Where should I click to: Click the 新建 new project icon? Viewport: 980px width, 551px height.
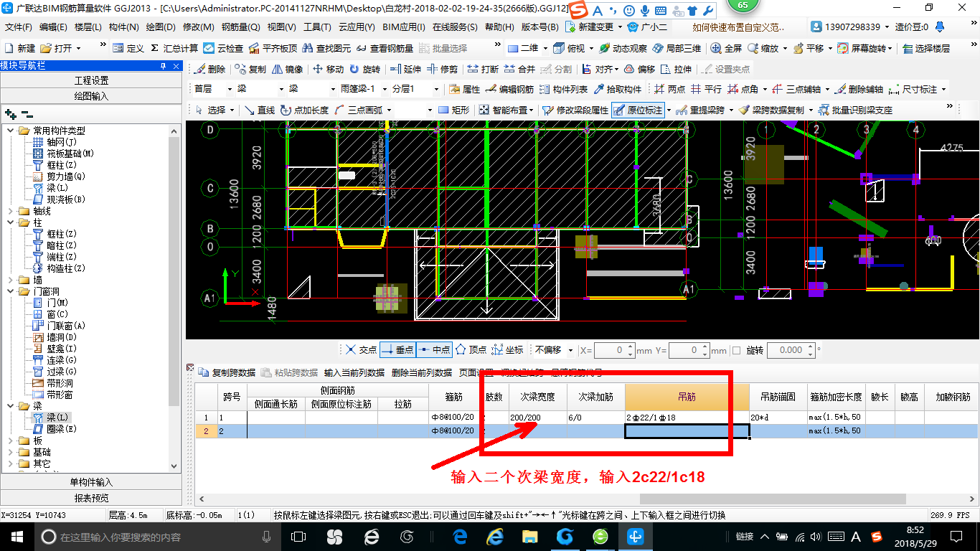20,48
